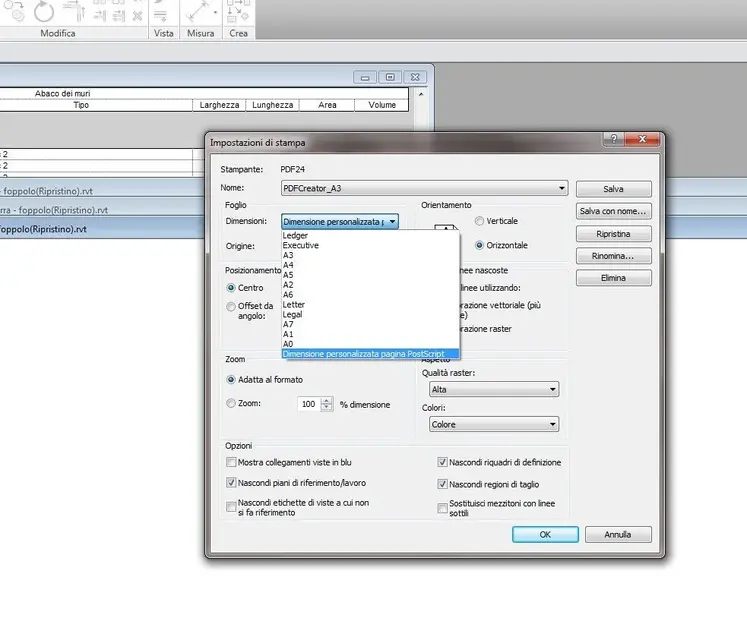Click the schedule scrollbar up arrow

(x=421, y=94)
